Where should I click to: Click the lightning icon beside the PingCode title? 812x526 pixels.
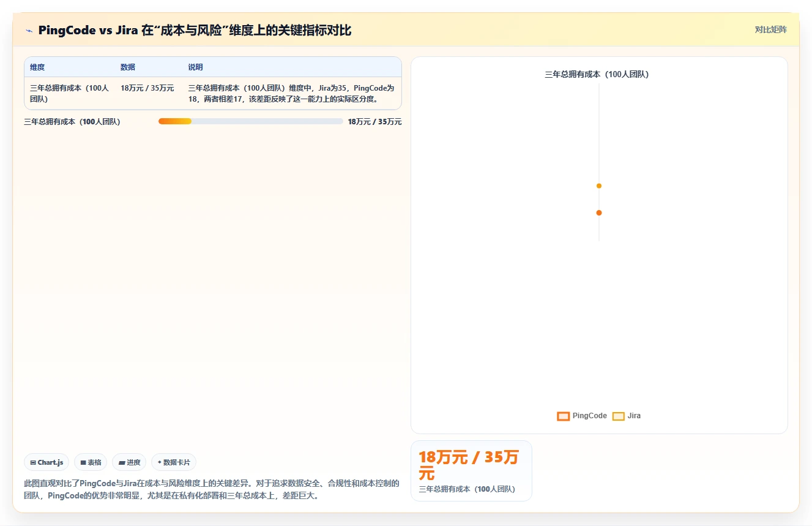29,31
